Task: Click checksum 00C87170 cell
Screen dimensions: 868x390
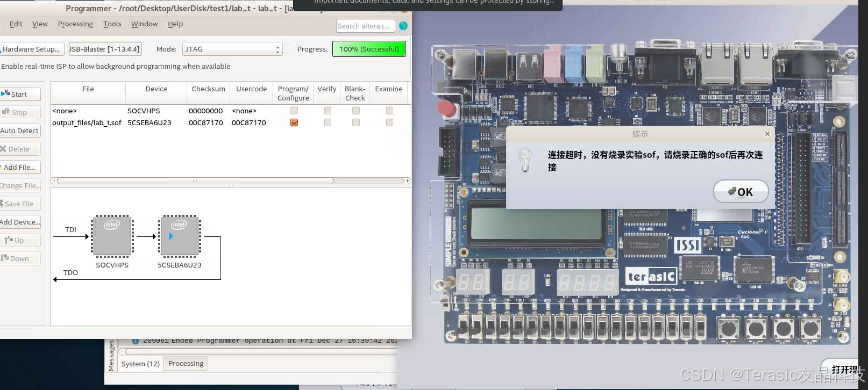Action: click(x=205, y=122)
